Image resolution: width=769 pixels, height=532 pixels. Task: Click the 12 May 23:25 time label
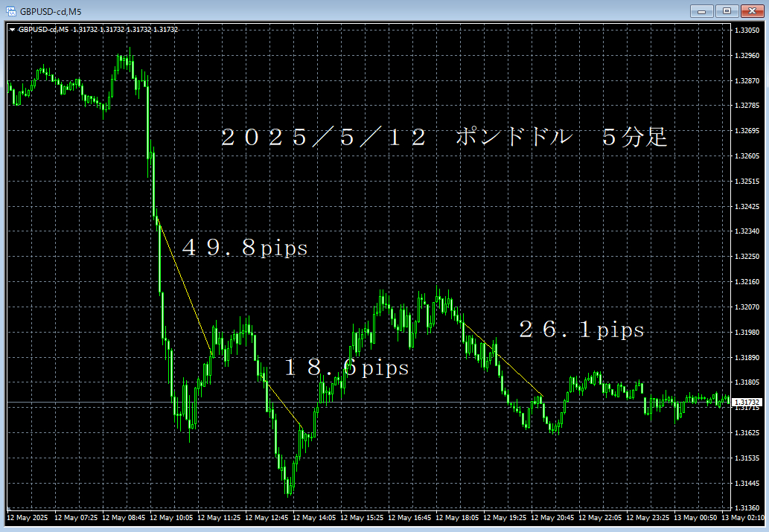click(648, 518)
